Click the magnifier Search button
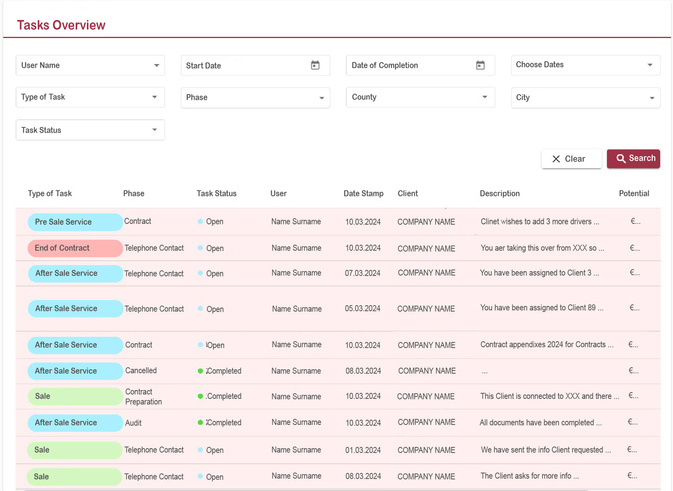Screen dimensions: 673x491 [633, 158]
